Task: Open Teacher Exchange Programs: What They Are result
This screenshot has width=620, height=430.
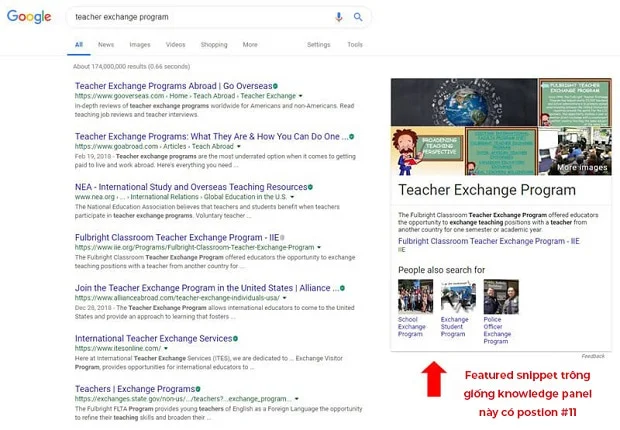Action: (212, 136)
